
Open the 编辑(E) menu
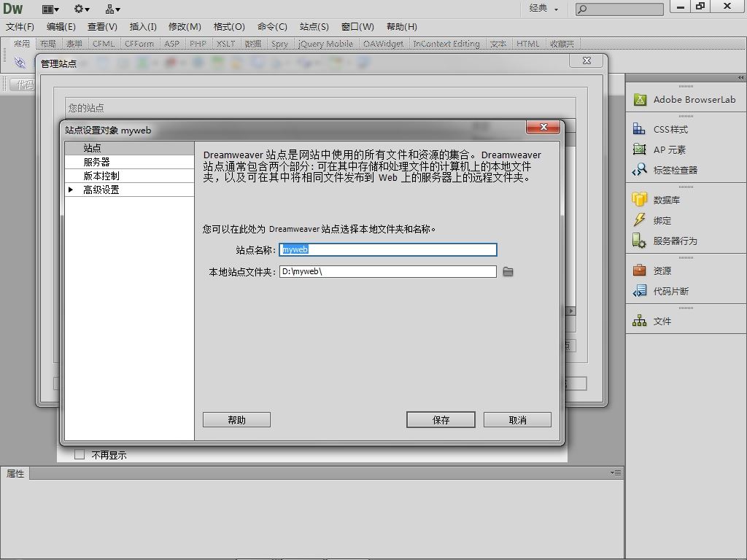[x=61, y=27]
